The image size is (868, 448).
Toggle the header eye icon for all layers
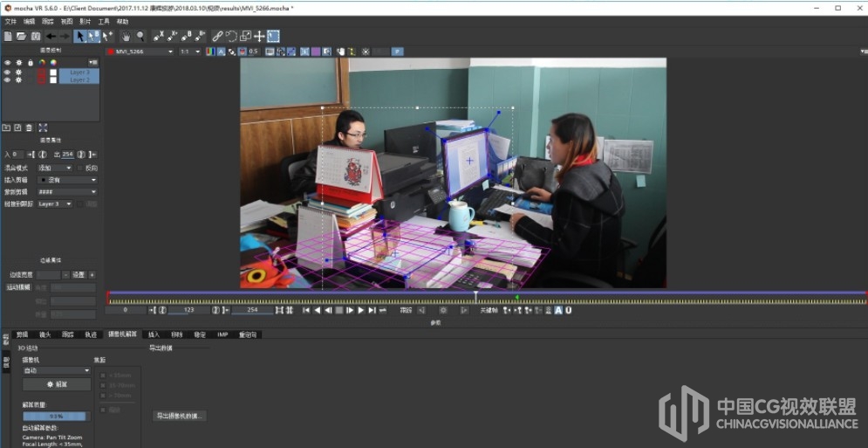7,63
